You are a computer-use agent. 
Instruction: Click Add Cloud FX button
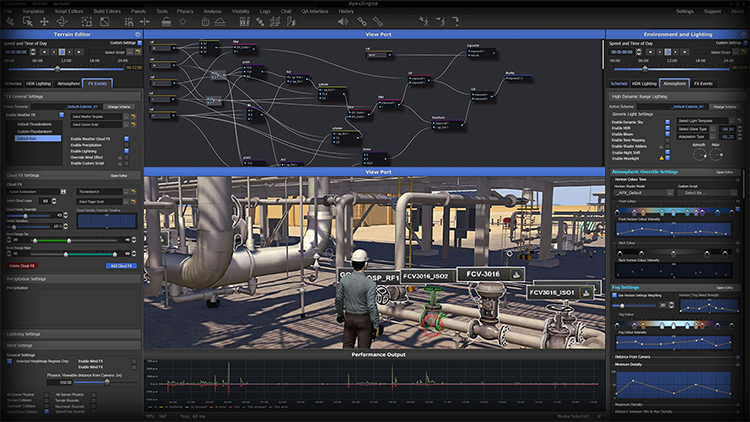[x=121, y=266]
